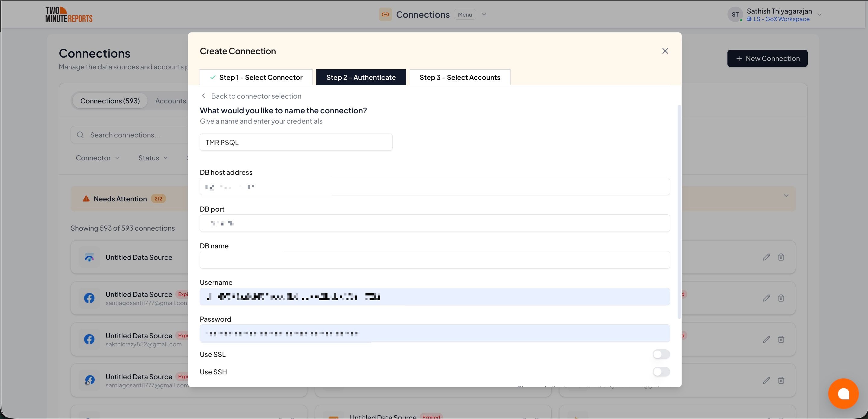The height and width of the screenshot is (419, 868).
Task: Click the blue connector icon on Untitled Data Source
Action: pyautogui.click(x=89, y=257)
